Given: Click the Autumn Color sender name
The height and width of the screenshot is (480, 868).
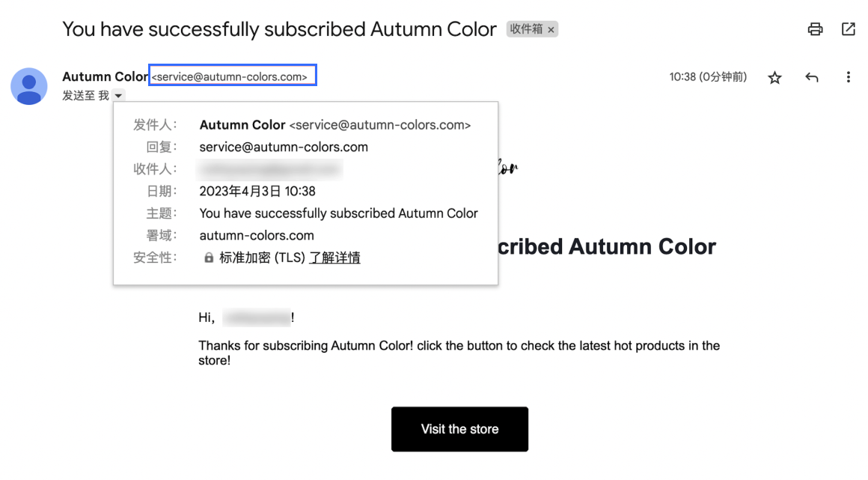Looking at the screenshot, I should click(x=106, y=76).
